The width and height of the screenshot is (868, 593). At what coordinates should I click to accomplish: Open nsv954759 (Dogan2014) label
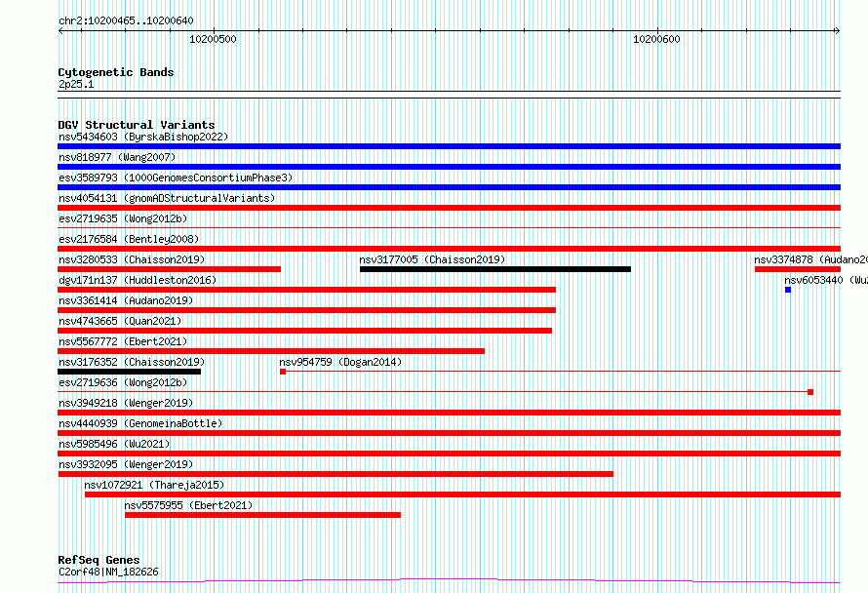coord(340,362)
